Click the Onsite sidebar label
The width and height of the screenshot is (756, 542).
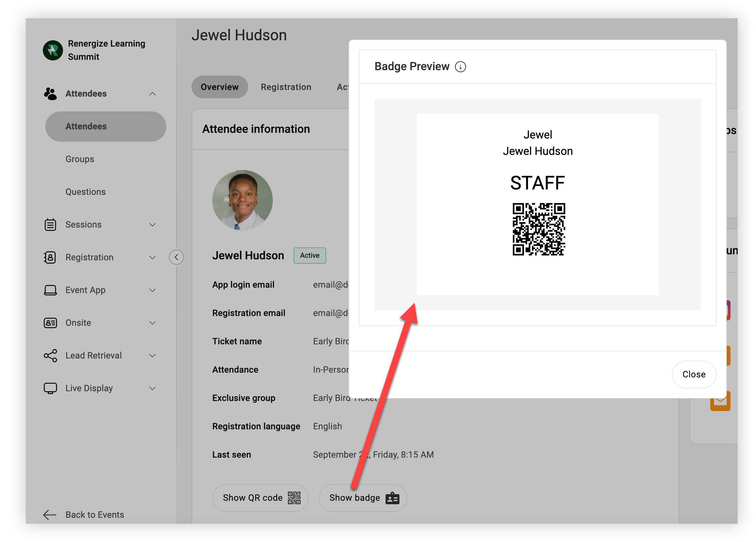[78, 323]
